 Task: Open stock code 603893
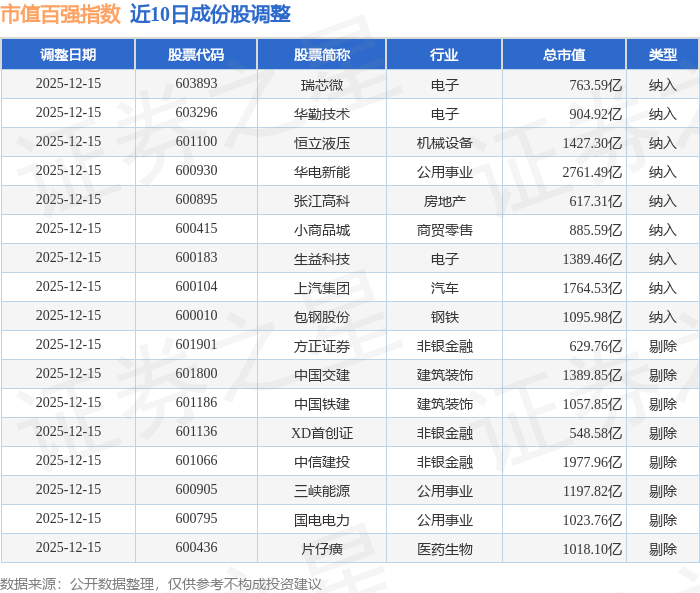(196, 84)
